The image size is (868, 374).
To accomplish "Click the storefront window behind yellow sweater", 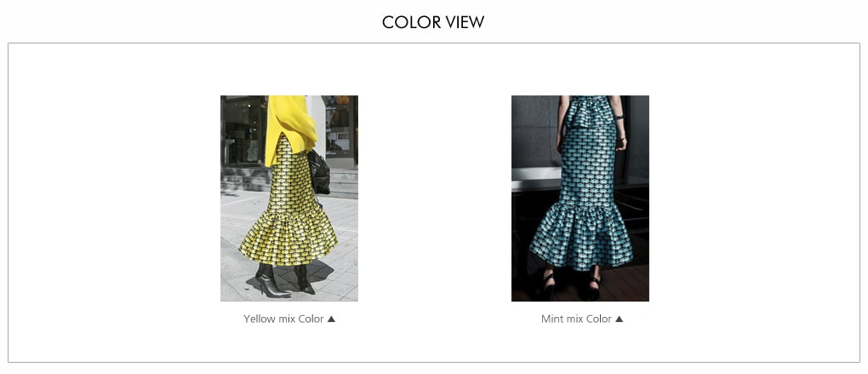I will [243, 130].
